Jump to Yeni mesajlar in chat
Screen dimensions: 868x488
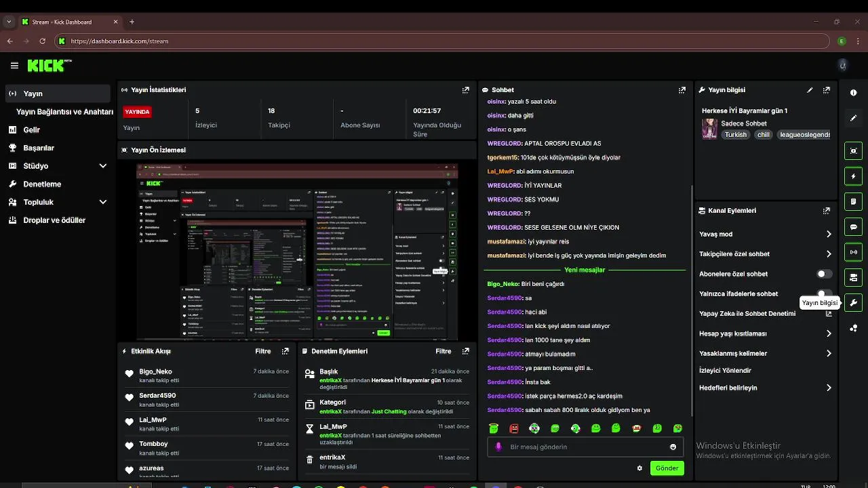tap(585, 270)
